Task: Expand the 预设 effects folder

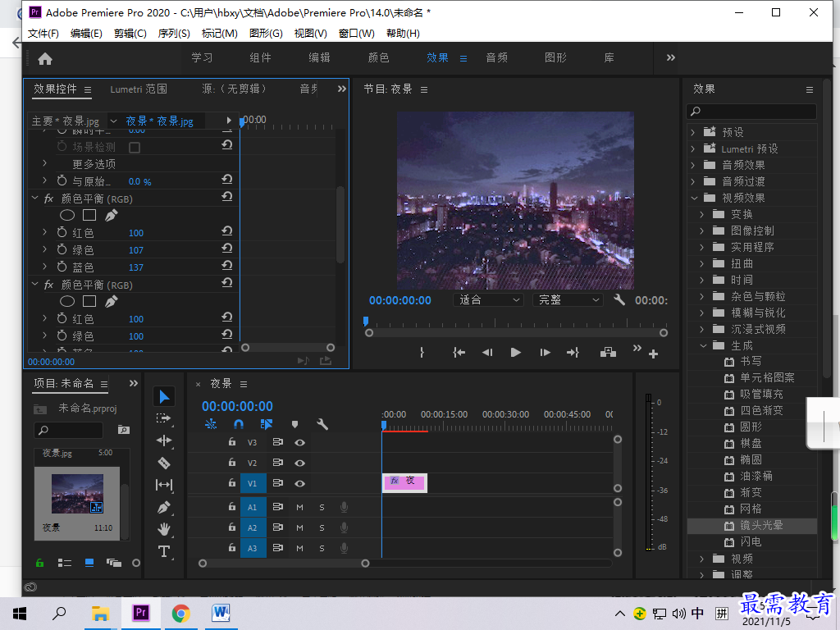Action: pos(692,132)
